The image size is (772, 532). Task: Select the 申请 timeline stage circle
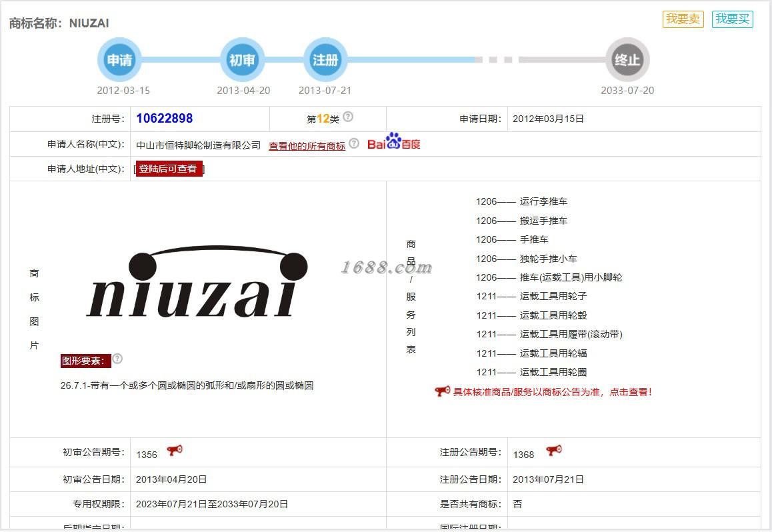click(119, 59)
